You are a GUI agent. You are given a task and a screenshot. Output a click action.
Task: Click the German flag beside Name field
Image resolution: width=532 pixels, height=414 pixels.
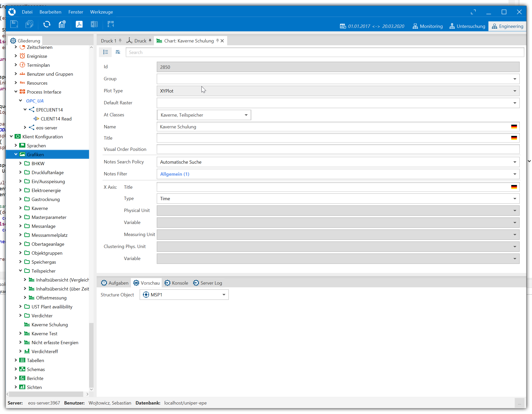click(x=514, y=127)
